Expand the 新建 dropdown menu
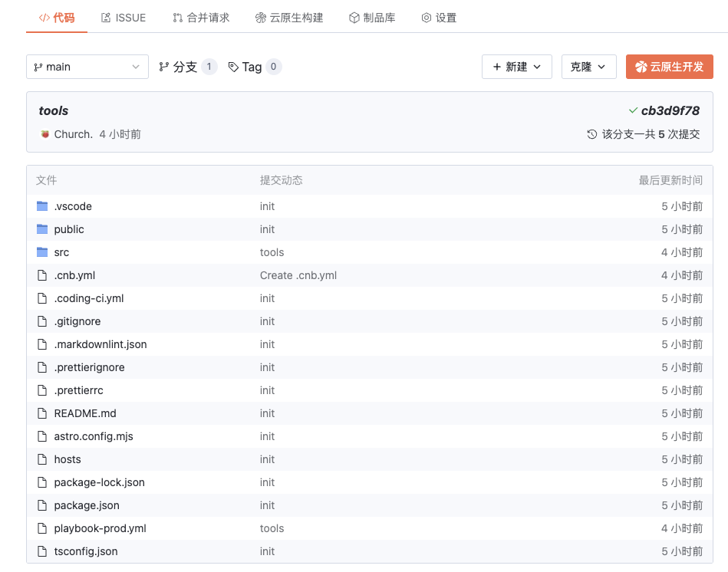 coord(516,67)
